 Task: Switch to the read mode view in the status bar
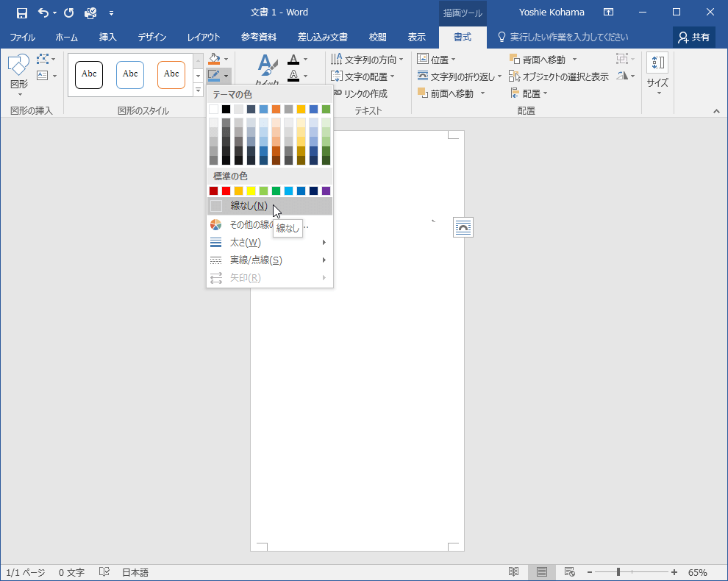tap(513, 572)
